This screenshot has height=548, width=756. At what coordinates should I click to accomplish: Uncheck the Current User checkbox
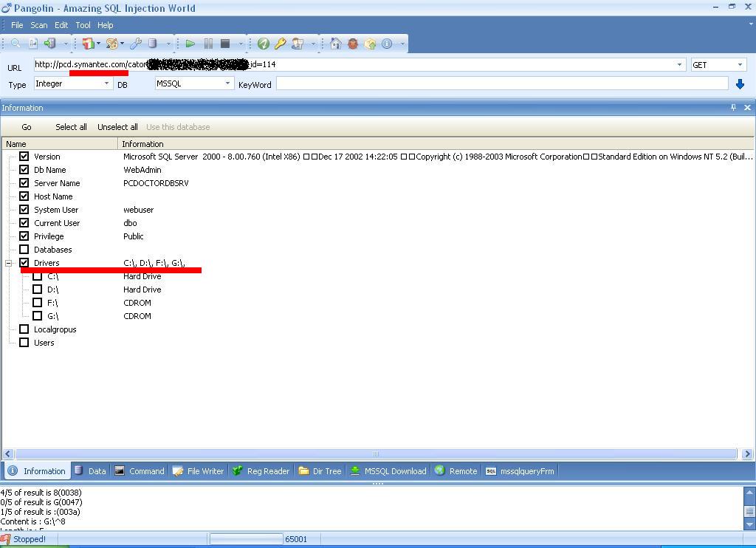click(24, 222)
